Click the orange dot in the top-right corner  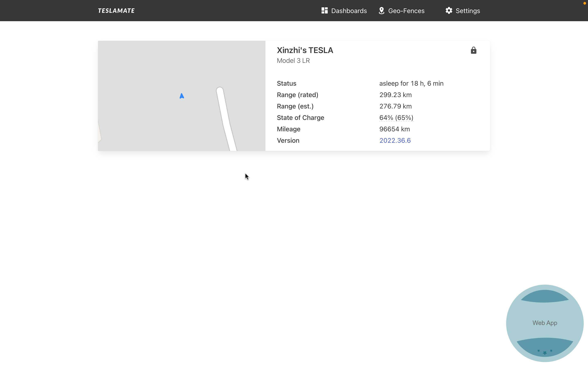point(584,3)
